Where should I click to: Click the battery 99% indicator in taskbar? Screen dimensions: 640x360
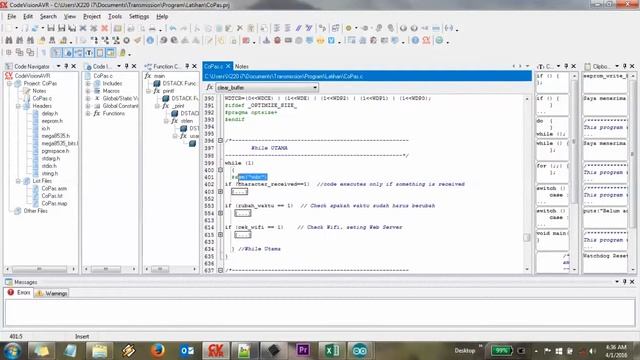pos(502,351)
